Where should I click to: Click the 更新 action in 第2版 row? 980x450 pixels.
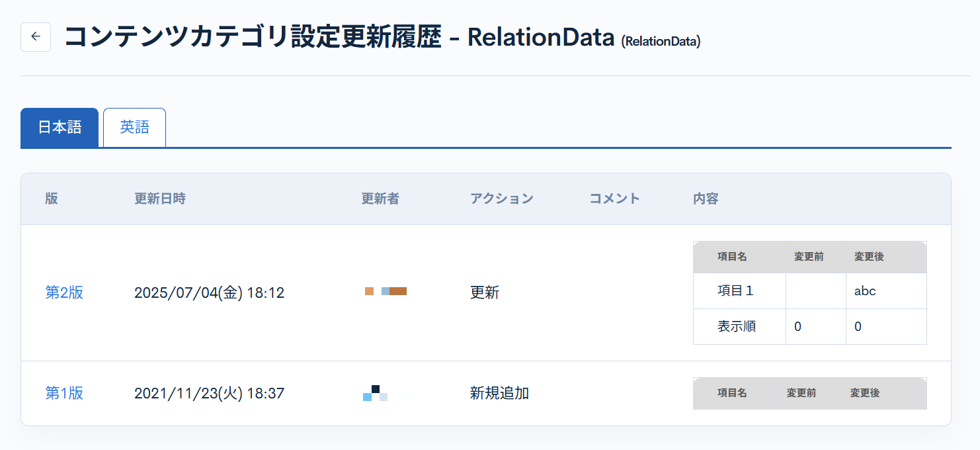(x=485, y=292)
